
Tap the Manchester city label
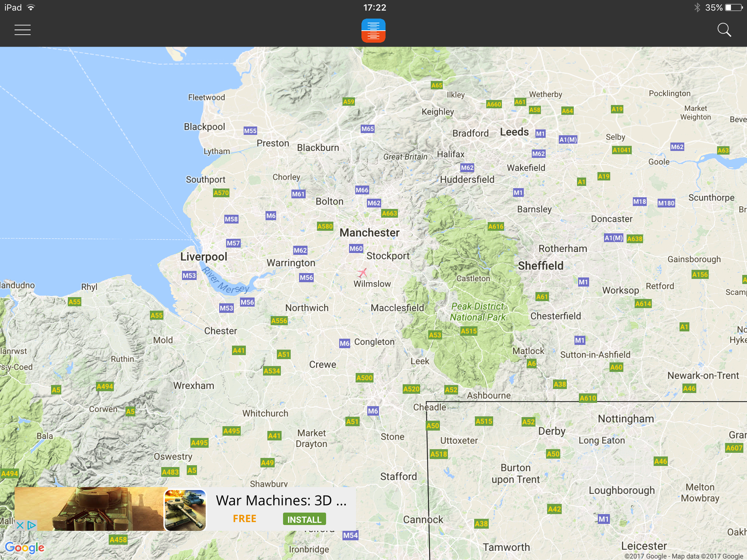(x=369, y=233)
